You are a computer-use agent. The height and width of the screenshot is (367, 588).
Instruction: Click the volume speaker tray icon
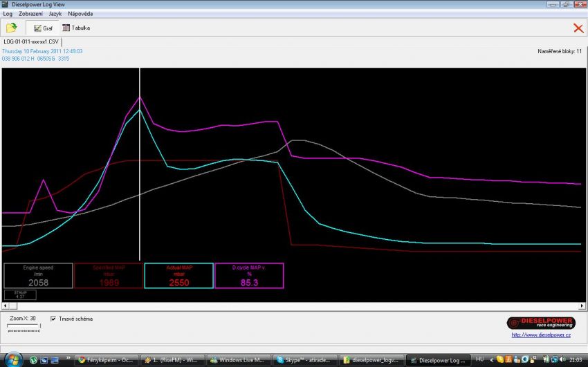[x=563, y=360]
